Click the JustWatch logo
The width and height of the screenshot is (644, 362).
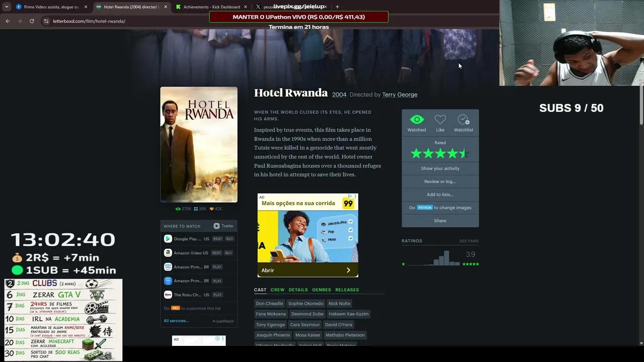(223, 321)
